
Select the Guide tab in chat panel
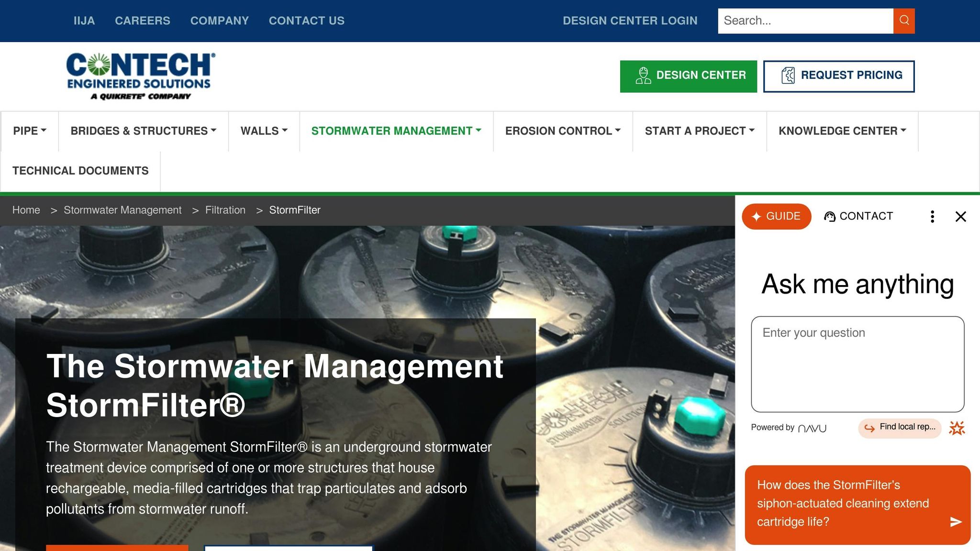[x=776, y=216]
